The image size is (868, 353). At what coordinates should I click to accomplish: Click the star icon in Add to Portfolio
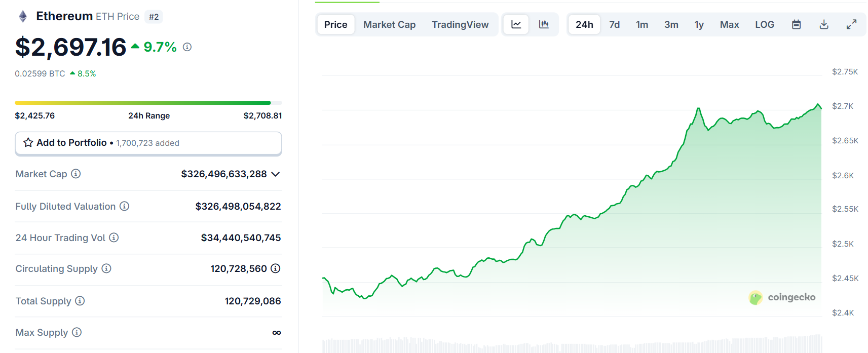pos(28,143)
